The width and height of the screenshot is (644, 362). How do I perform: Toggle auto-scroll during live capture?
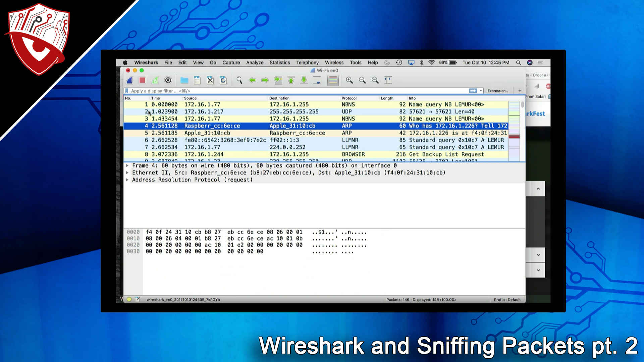click(317, 80)
